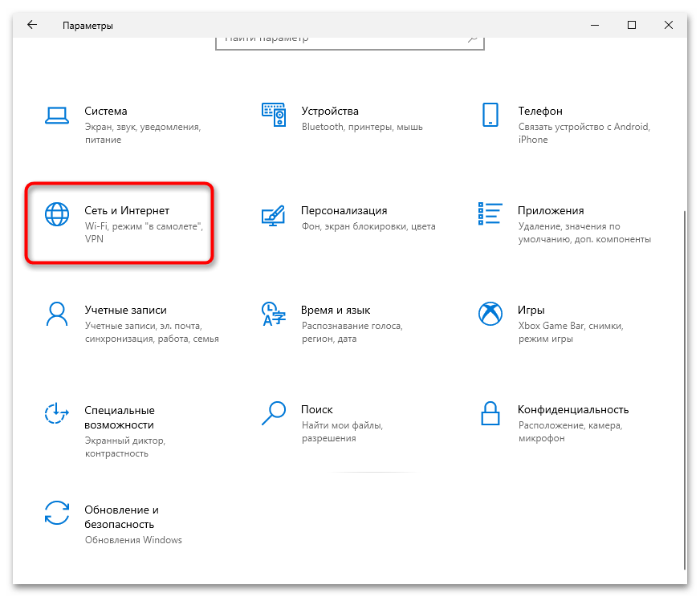Select the Телефон phone icon
The image size is (700, 597).
coord(490,115)
